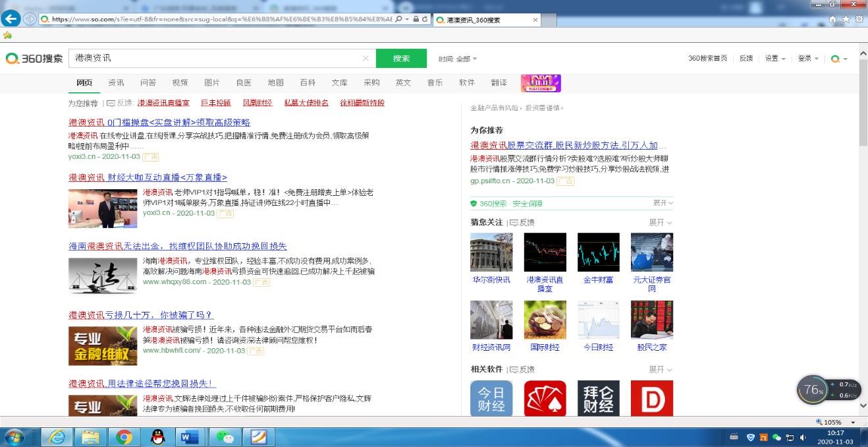The width and height of the screenshot is (868, 447).
Task: Click the blue security shield tray icon
Action: 750,437
